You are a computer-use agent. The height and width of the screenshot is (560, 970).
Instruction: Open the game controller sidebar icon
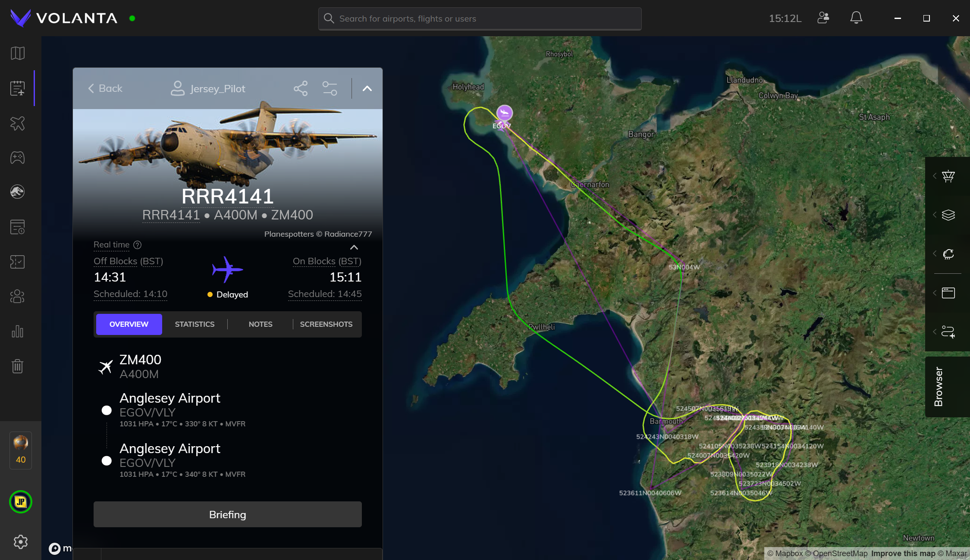click(x=18, y=158)
